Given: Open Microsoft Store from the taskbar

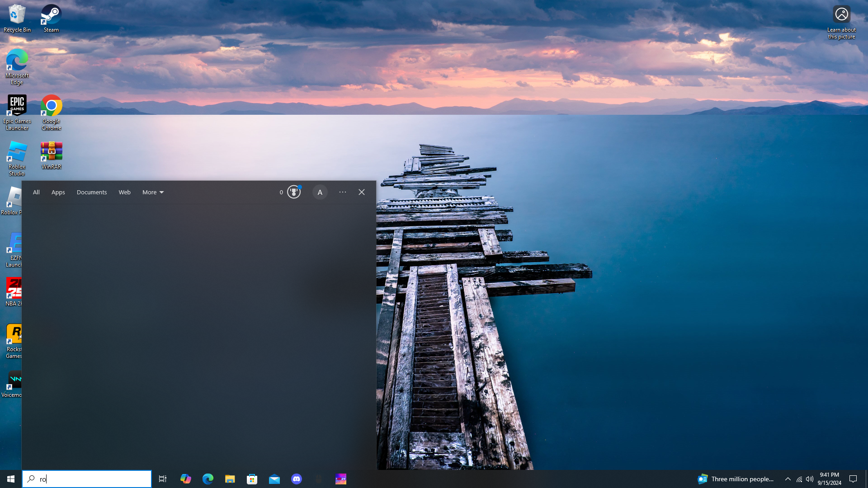Looking at the screenshot, I should 252,479.
